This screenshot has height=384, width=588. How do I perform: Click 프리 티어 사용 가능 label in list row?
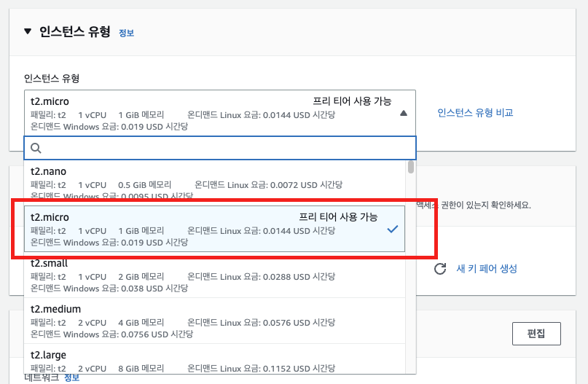pos(338,217)
